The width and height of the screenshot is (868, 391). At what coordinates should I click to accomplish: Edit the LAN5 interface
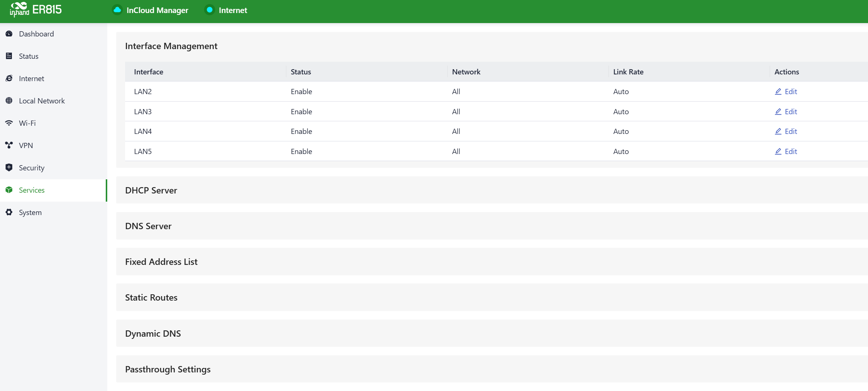coord(786,151)
